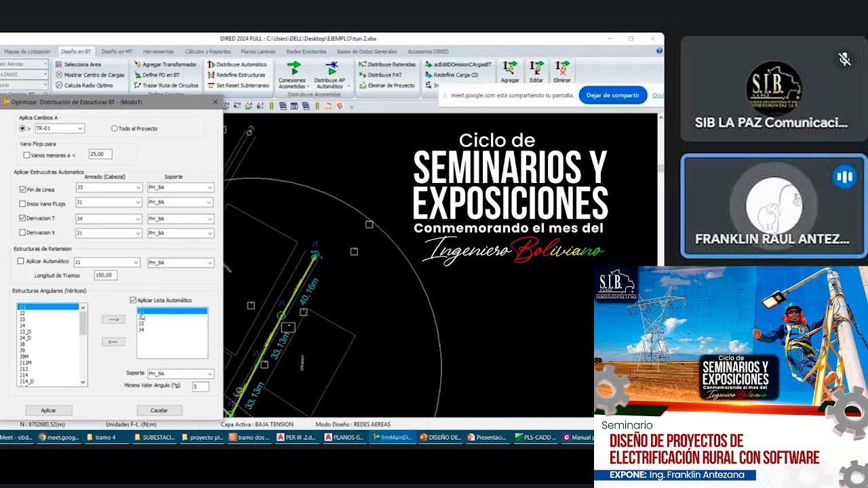This screenshot has height=488, width=868.
Task: Open Fin de Linea soporte dropdown
Action: tap(180, 188)
